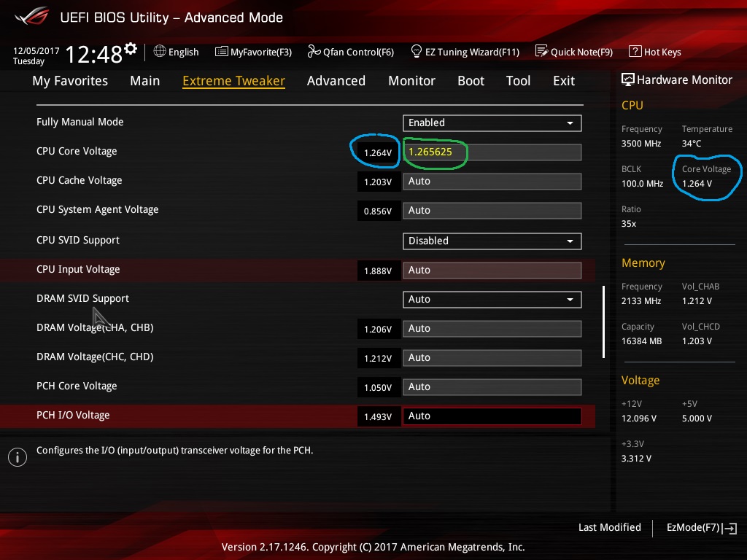The width and height of the screenshot is (747, 560).
Task: Open MyFavorite(F3) list icon
Action: pos(221,52)
